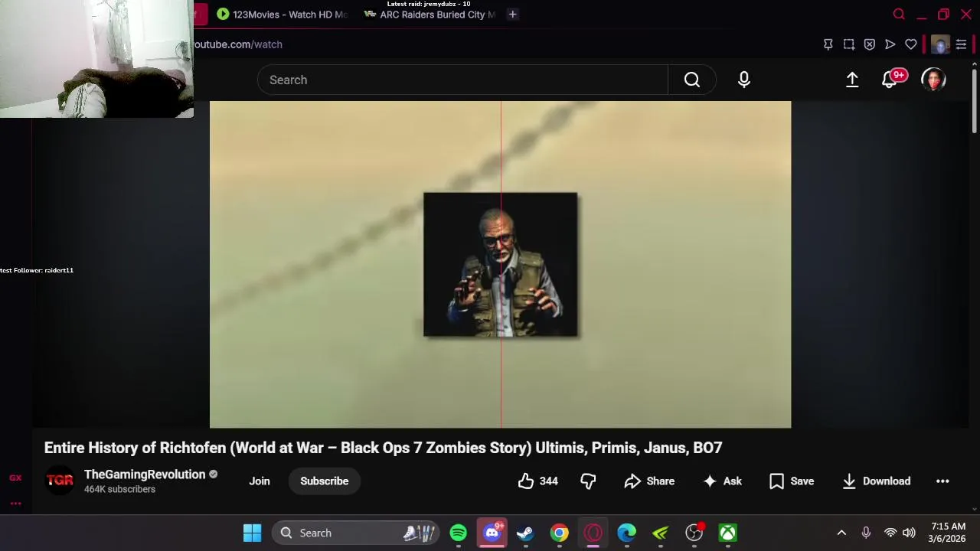Open the Wi-Fi network tray icon

pos(890,533)
